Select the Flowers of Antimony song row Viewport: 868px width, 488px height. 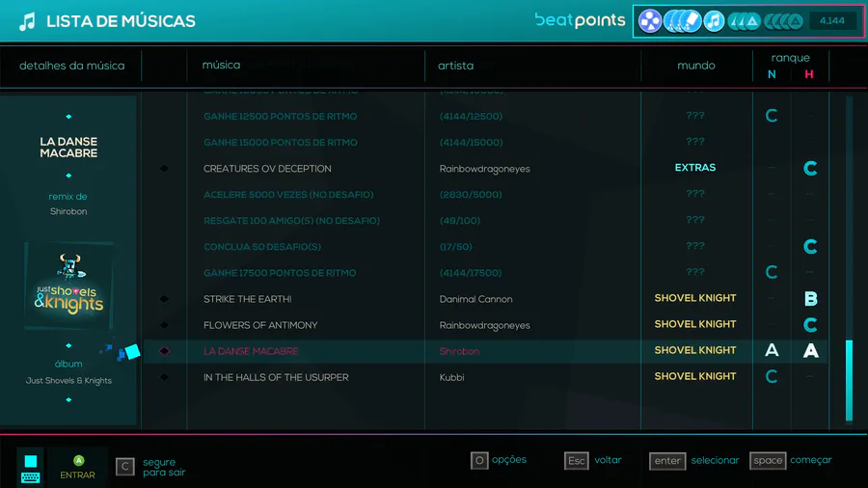[485, 325]
